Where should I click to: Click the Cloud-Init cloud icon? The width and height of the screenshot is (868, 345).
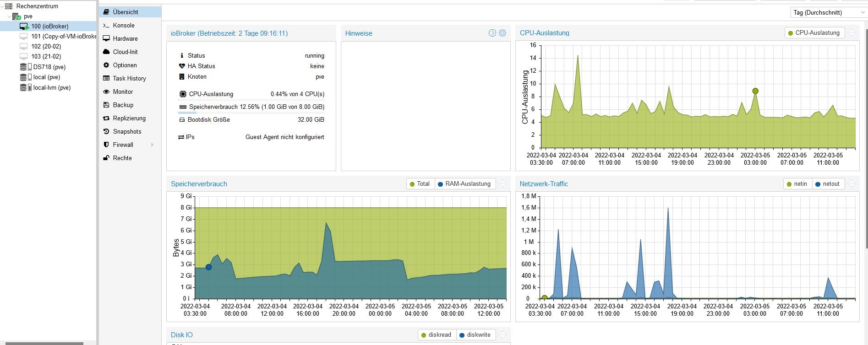point(106,52)
